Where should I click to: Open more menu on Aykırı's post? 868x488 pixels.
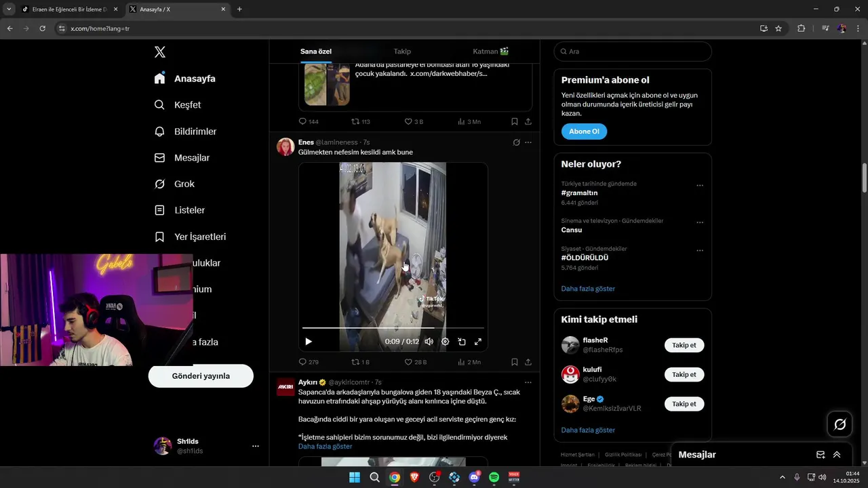528,382
